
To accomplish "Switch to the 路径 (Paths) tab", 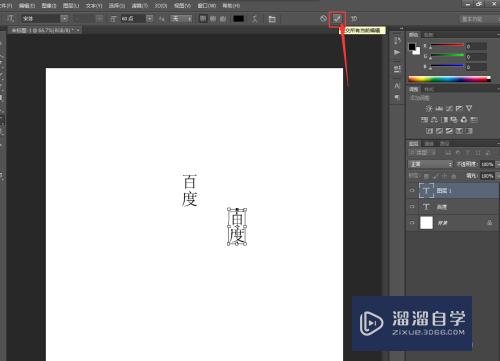I will click(444, 144).
